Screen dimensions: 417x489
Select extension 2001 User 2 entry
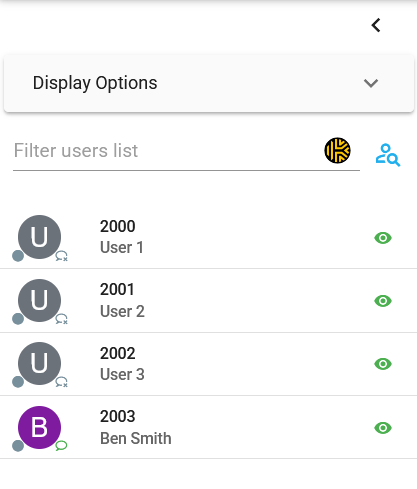208,301
